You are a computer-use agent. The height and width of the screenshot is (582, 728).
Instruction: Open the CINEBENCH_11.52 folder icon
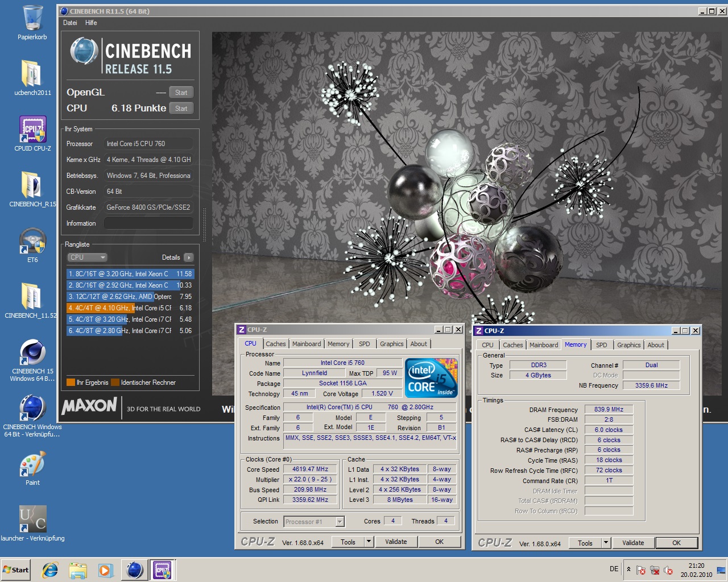[32, 296]
